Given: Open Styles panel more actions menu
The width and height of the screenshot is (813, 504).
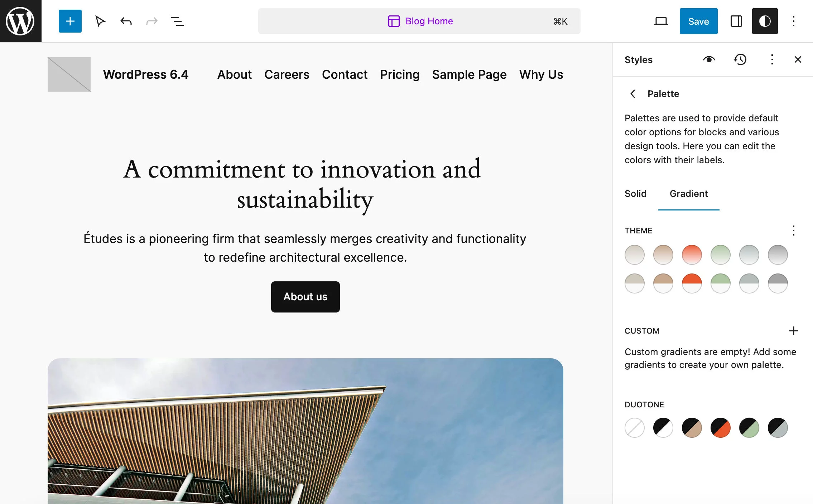Looking at the screenshot, I should coord(772,59).
